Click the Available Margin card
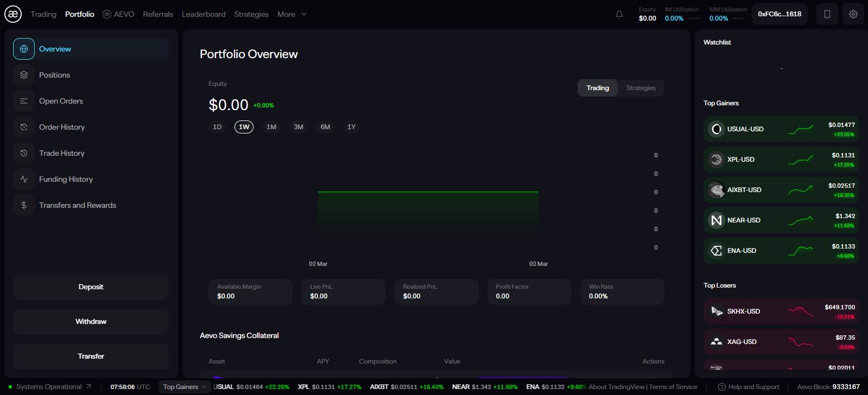This screenshot has height=395, width=868. (x=250, y=292)
